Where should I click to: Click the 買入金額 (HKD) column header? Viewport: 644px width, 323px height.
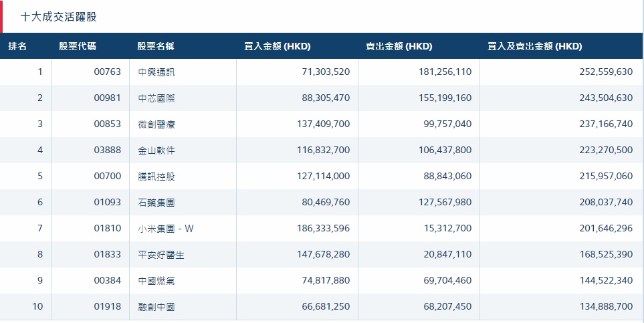(277, 46)
